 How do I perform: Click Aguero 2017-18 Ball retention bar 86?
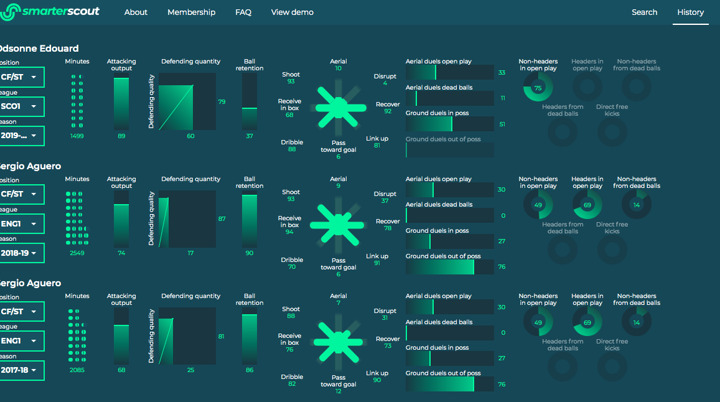(x=249, y=337)
